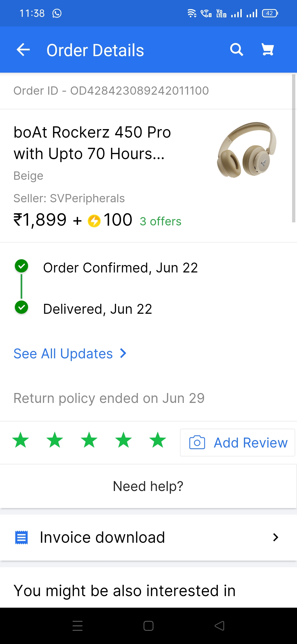Open search from the header
This screenshot has width=297, height=644.
click(237, 50)
